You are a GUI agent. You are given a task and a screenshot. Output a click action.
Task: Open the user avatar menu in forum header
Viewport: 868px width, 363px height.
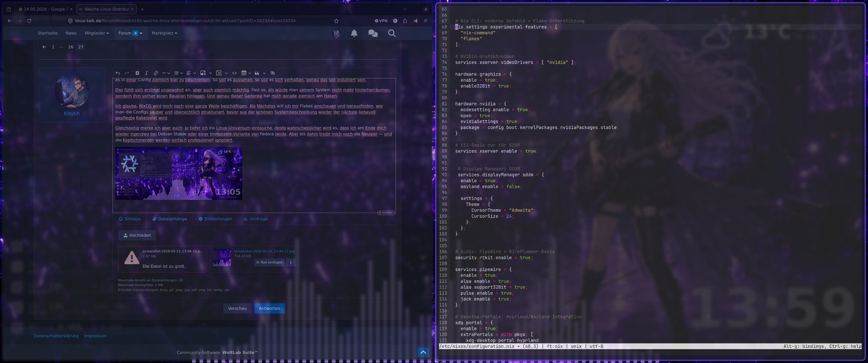pos(336,33)
